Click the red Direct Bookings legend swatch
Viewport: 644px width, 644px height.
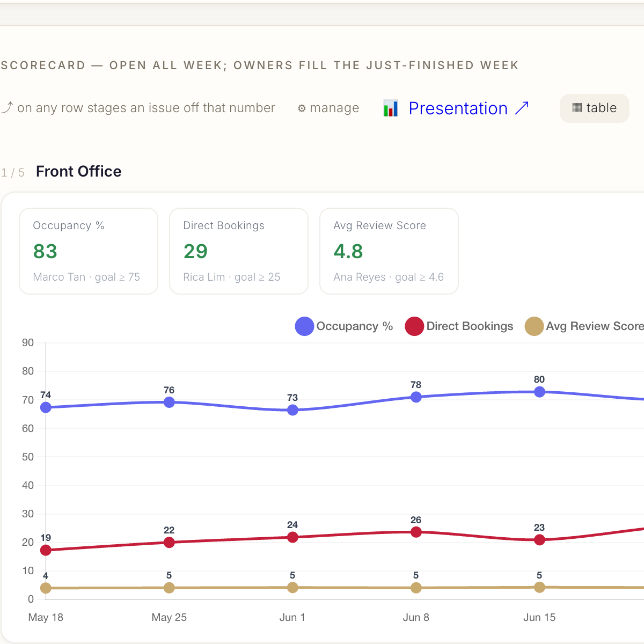point(414,326)
